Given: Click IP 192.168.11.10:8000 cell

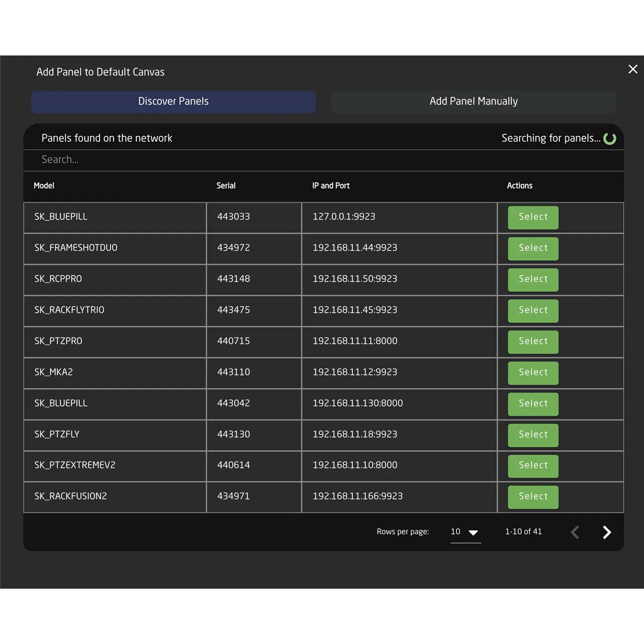Looking at the screenshot, I should (399, 466).
